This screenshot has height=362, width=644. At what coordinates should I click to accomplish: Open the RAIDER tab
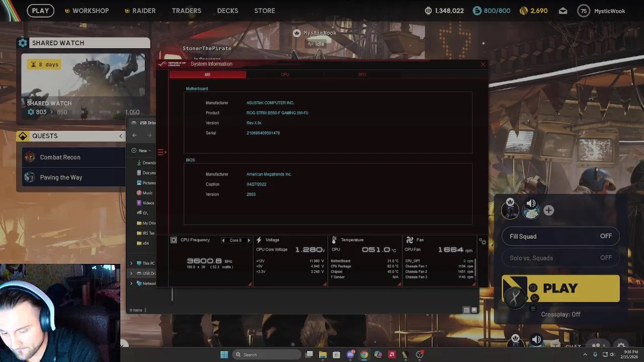pos(140,11)
